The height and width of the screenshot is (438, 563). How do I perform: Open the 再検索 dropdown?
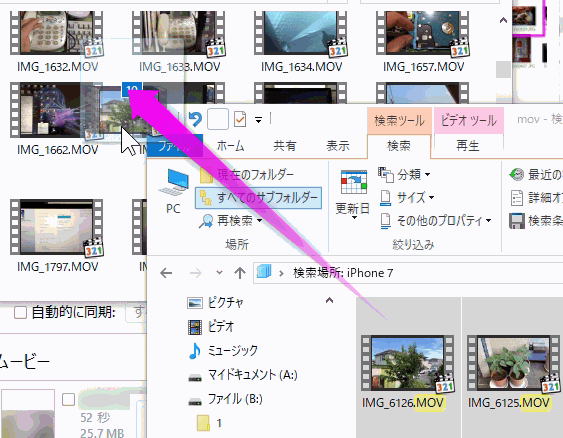(231, 220)
